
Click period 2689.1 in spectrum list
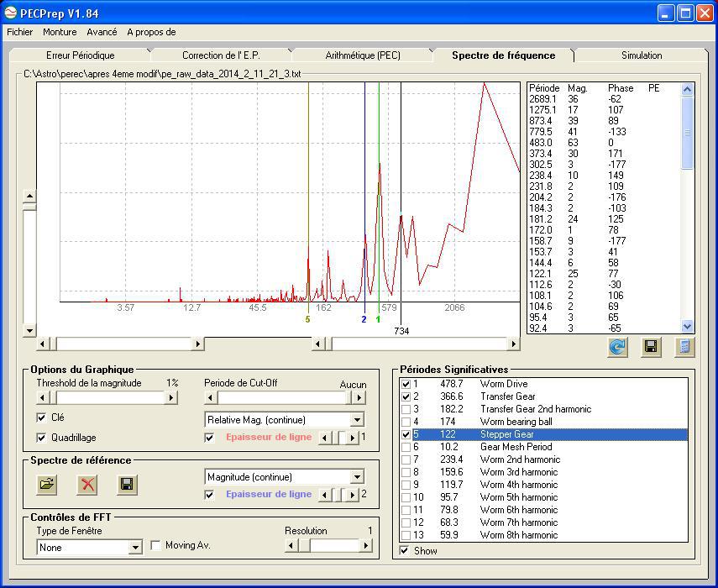click(542, 99)
